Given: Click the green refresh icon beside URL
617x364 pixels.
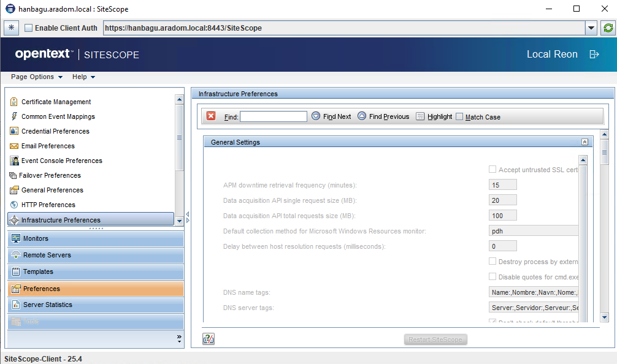Looking at the screenshot, I should (608, 28).
